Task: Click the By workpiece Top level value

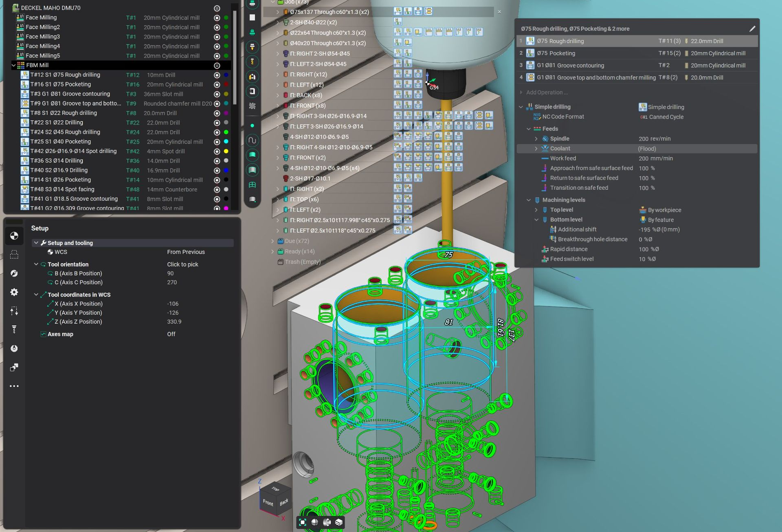Action: [x=664, y=210]
